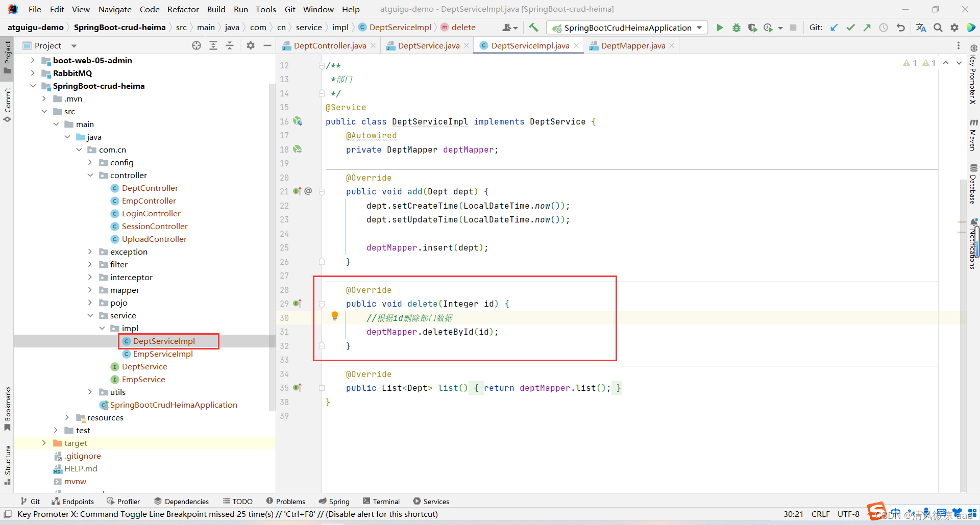Click the grayed-out Stop square icon
Screen dimensions: 980x525
pos(793,28)
